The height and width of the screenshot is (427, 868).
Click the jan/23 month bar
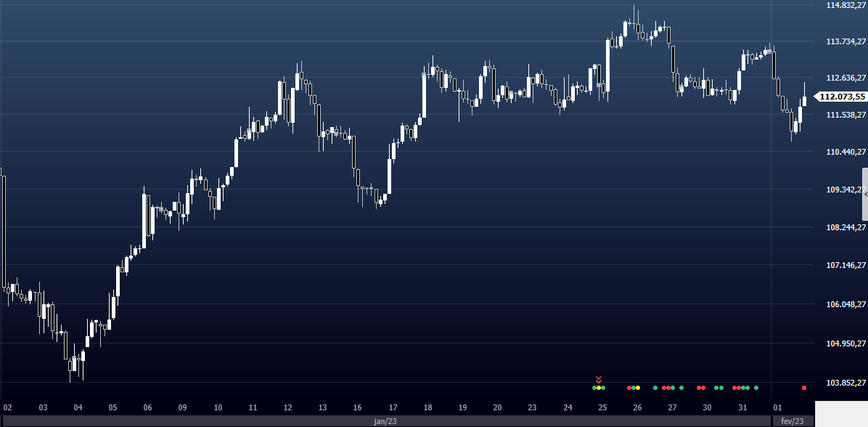385,420
